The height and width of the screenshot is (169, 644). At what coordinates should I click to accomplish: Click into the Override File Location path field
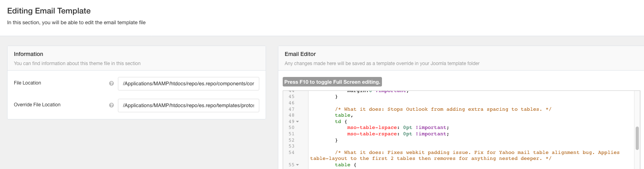(x=189, y=106)
